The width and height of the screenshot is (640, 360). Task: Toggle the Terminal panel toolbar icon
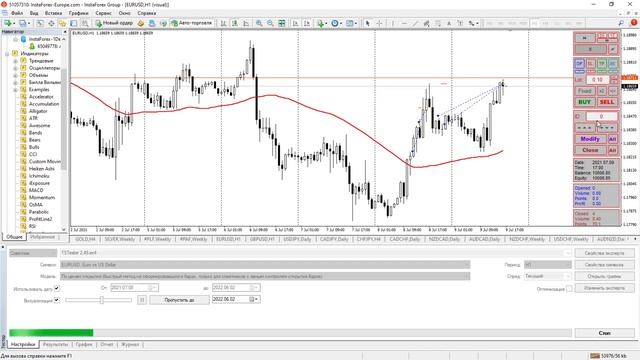73,23
